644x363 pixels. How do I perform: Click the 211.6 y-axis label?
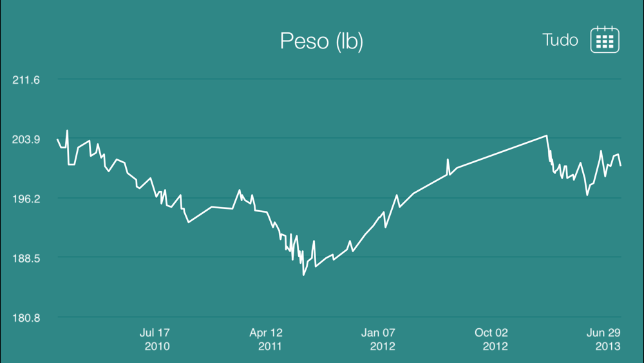pos(26,80)
